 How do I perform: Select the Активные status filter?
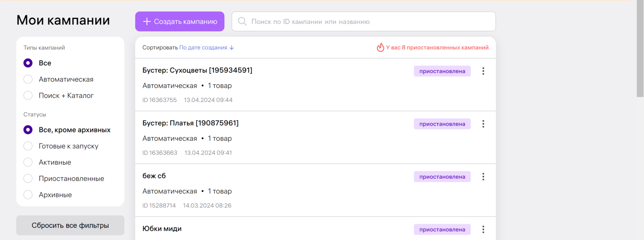coord(28,162)
